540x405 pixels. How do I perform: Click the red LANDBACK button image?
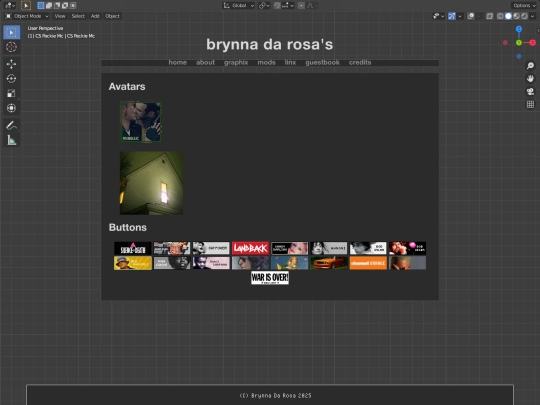click(250, 248)
